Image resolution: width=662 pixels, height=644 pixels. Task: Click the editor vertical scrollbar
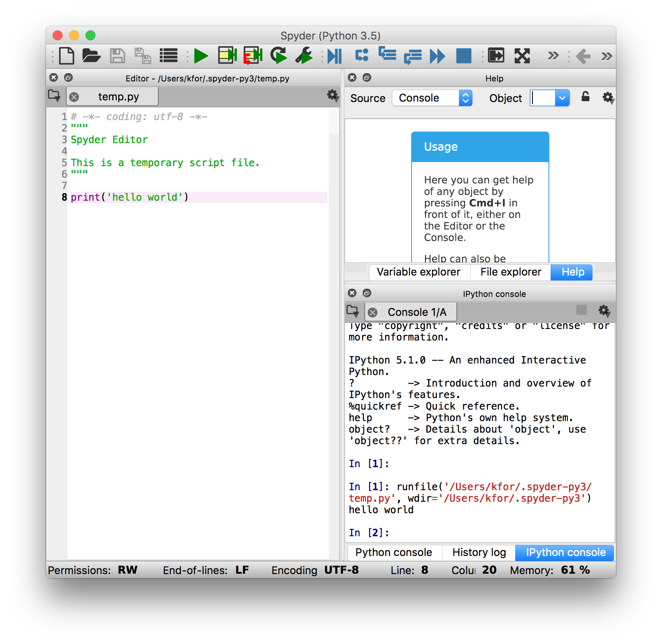point(333,333)
